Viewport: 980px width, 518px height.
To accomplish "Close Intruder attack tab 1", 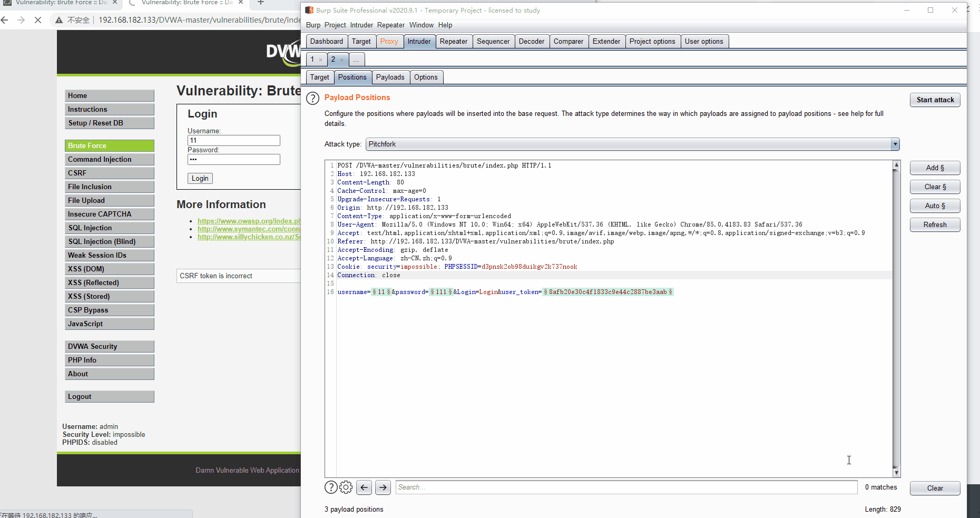I will [320, 60].
